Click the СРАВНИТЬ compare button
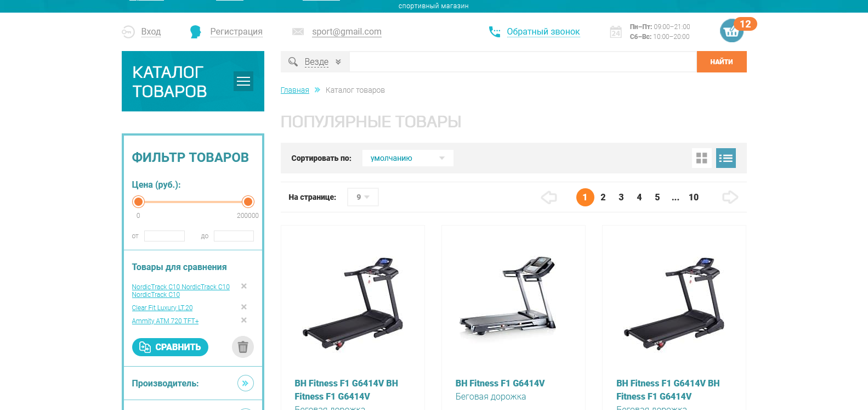The image size is (868, 410). pos(170,347)
